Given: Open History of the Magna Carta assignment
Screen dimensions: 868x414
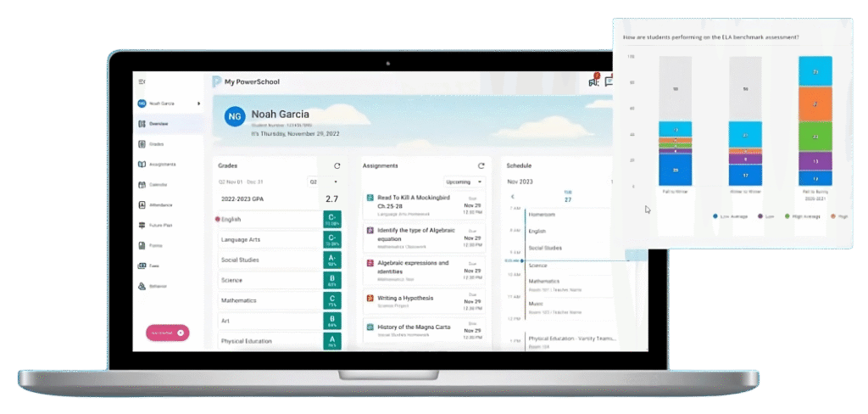Looking at the screenshot, I should (425, 330).
